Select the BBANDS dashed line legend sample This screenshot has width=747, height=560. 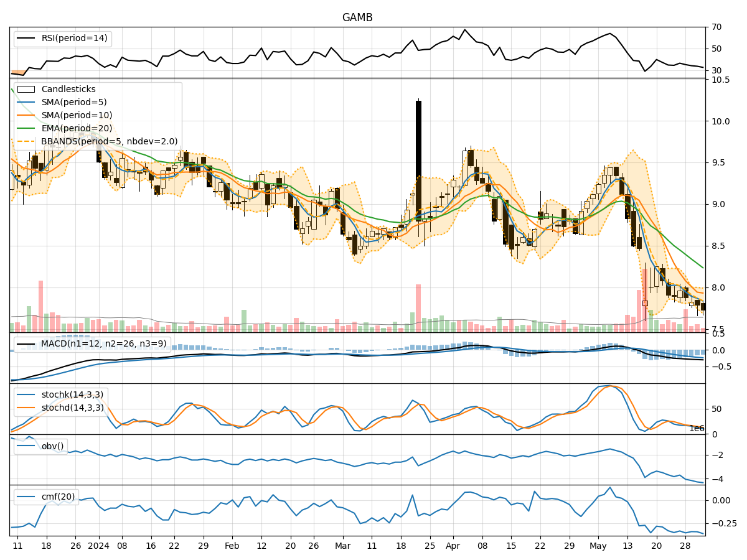(x=26, y=141)
